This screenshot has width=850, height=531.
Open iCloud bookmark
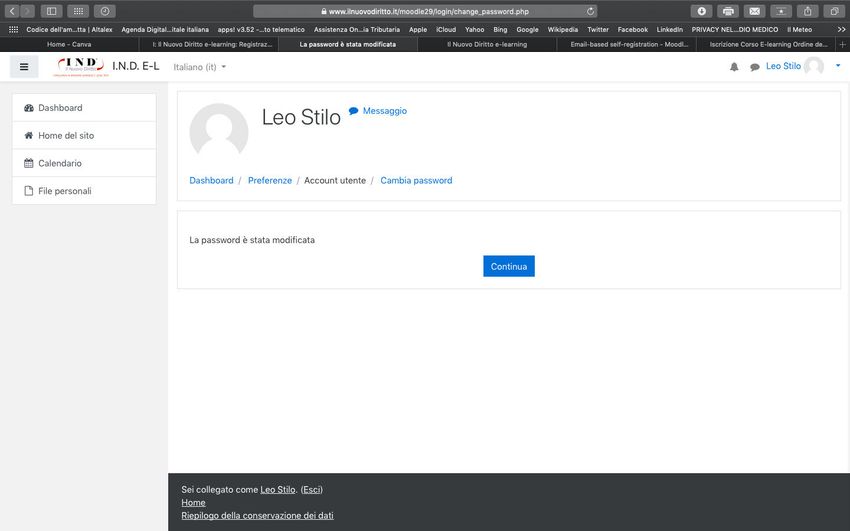tap(446, 30)
